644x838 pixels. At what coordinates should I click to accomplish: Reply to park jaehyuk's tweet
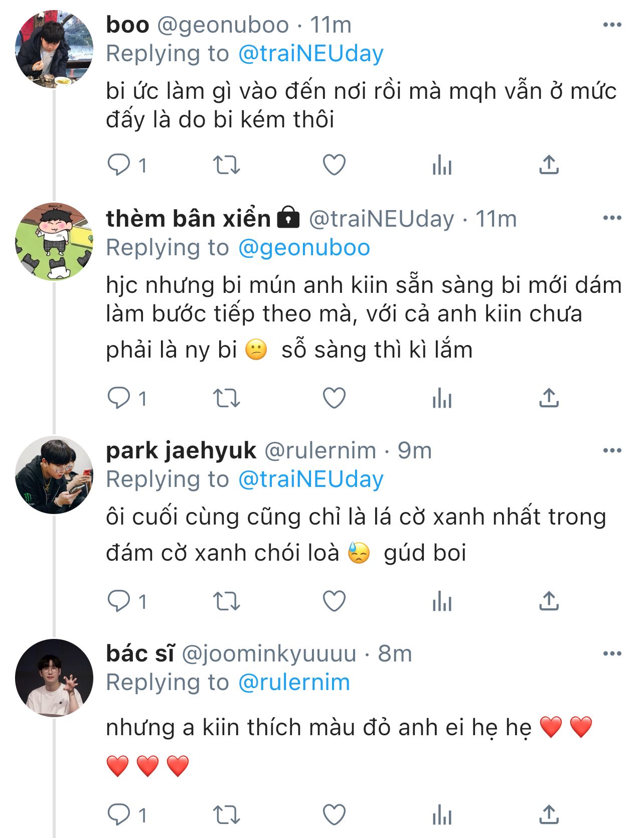pos(119,601)
